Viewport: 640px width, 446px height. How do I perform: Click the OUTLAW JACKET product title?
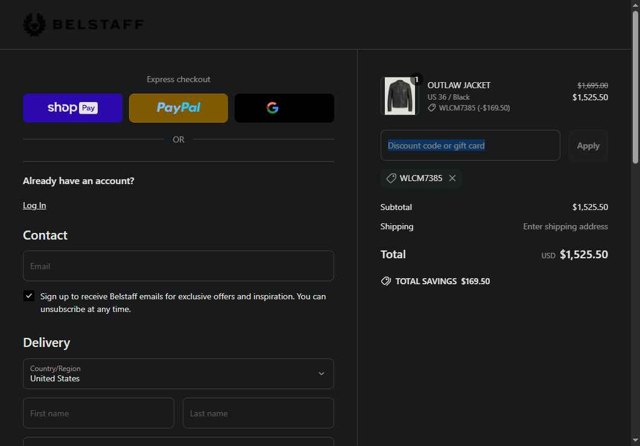(x=459, y=85)
